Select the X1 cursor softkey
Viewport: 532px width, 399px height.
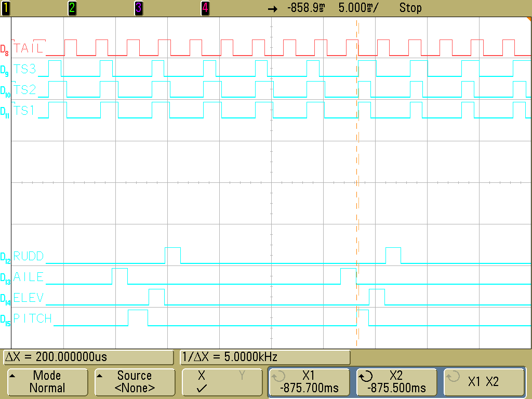[x=309, y=382]
